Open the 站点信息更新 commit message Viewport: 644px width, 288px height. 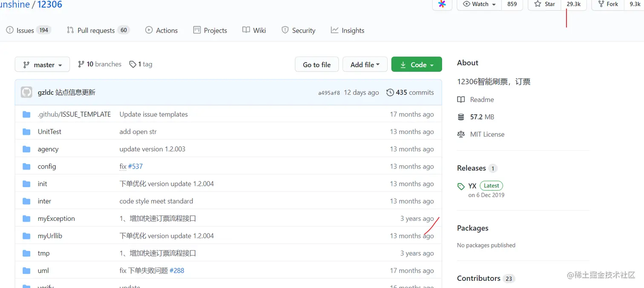pyautogui.click(x=75, y=92)
